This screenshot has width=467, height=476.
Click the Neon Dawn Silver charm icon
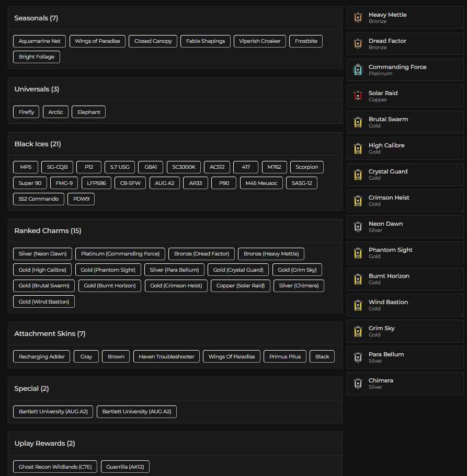pos(358,226)
